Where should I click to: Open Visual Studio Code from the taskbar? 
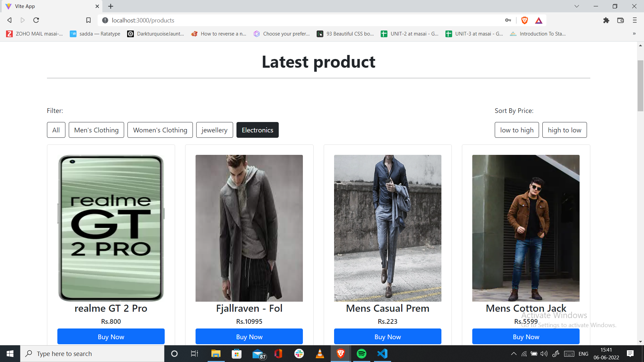382,353
